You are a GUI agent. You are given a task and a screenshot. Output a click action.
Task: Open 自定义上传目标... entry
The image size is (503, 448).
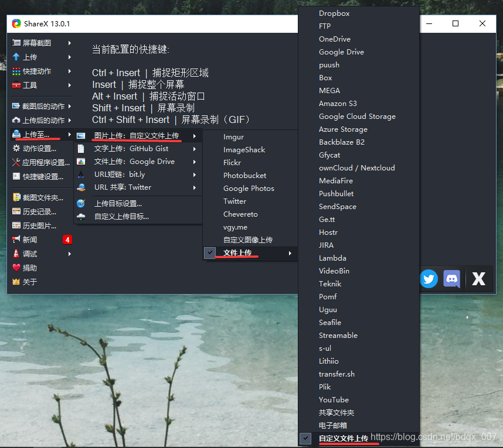(121, 217)
